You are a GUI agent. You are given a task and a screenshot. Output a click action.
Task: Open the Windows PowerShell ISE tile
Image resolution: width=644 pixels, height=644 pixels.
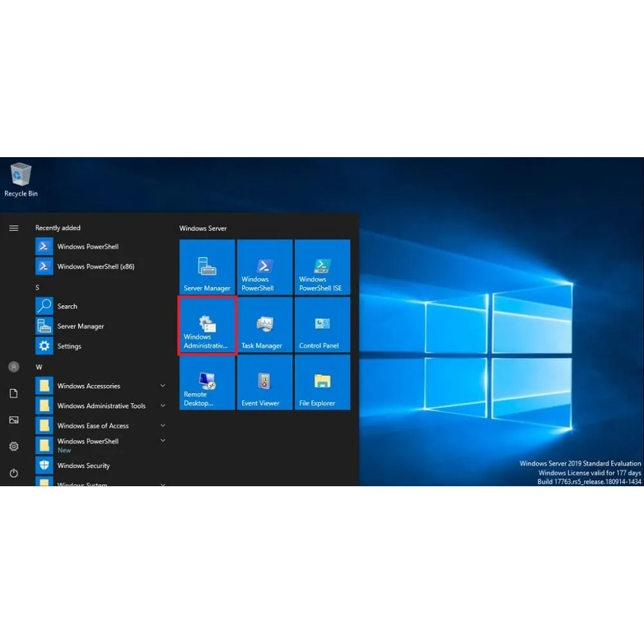[x=323, y=267]
